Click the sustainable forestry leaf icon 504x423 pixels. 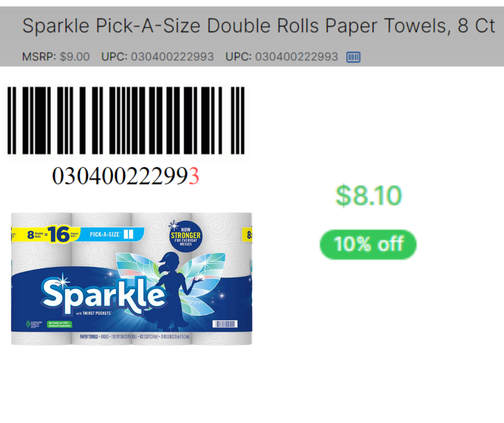coord(28,324)
